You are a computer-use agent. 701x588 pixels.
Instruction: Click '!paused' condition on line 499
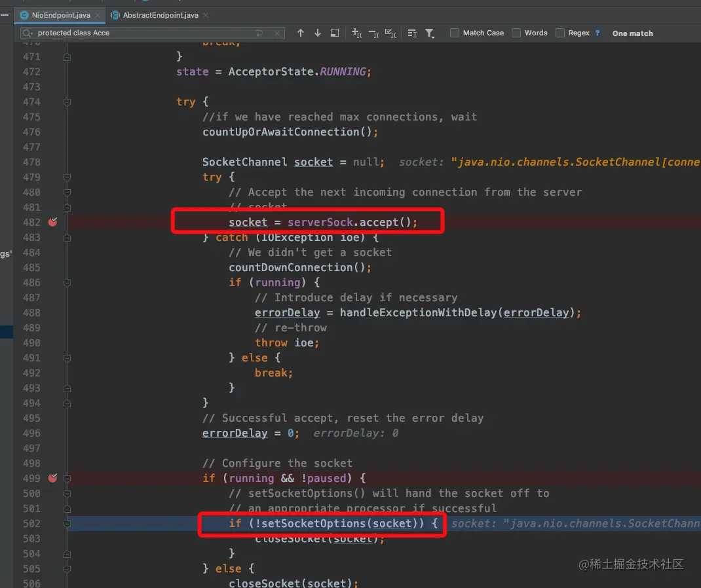tap(324, 478)
